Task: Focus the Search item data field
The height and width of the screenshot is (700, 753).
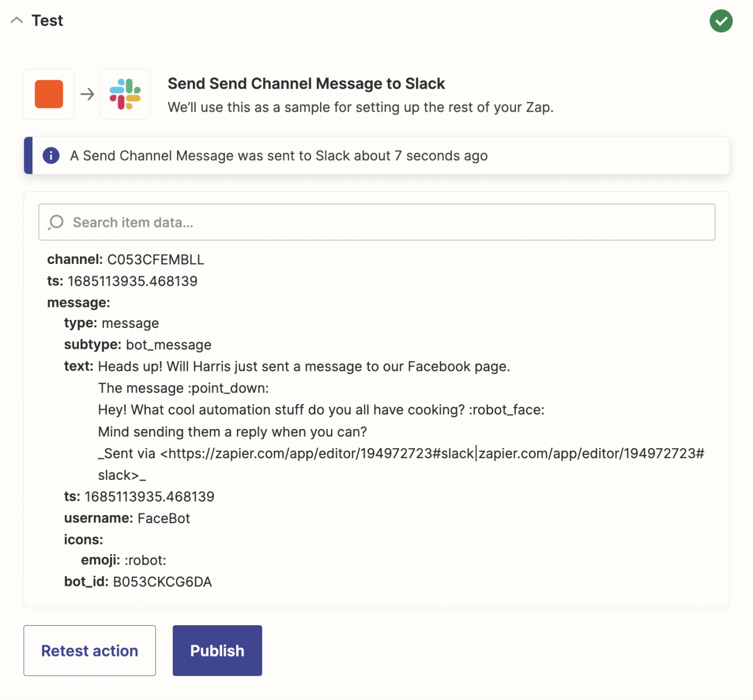Action: [x=376, y=222]
